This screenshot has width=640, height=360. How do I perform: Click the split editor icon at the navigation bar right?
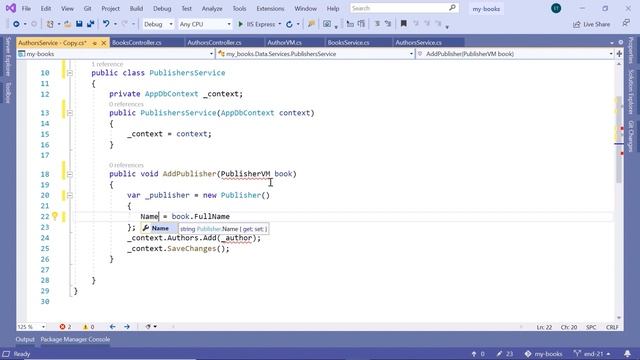(619, 54)
